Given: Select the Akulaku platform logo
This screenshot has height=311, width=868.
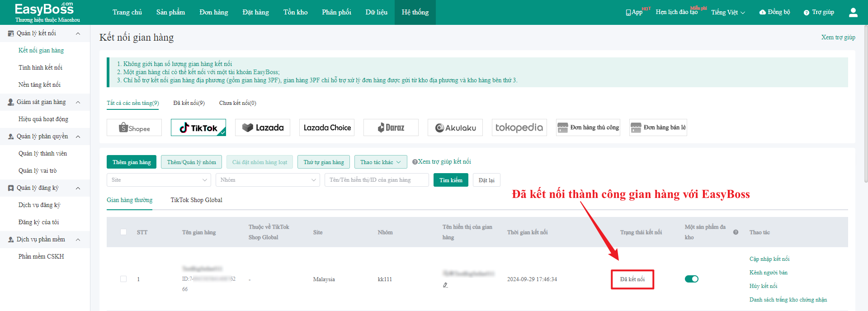Looking at the screenshot, I should 455,127.
